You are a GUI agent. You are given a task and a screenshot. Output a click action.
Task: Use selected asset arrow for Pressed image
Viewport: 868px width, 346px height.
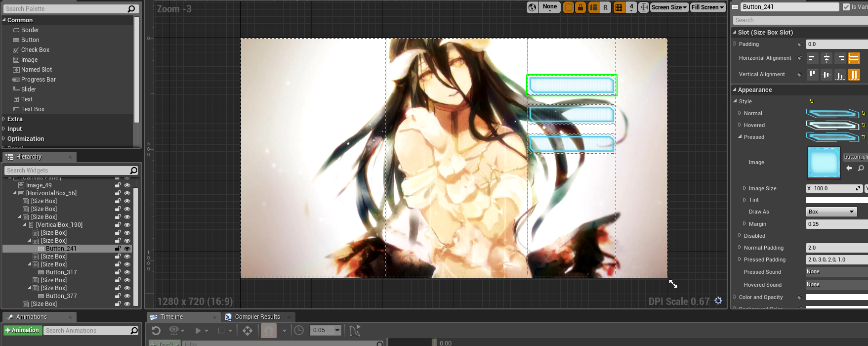pyautogui.click(x=849, y=168)
